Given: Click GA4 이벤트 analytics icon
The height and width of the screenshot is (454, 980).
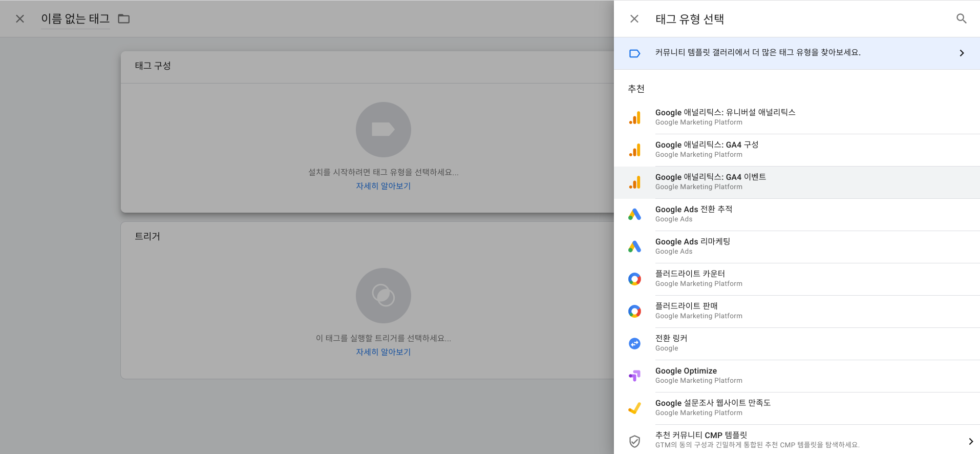Looking at the screenshot, I should click(x=635, y=182).
